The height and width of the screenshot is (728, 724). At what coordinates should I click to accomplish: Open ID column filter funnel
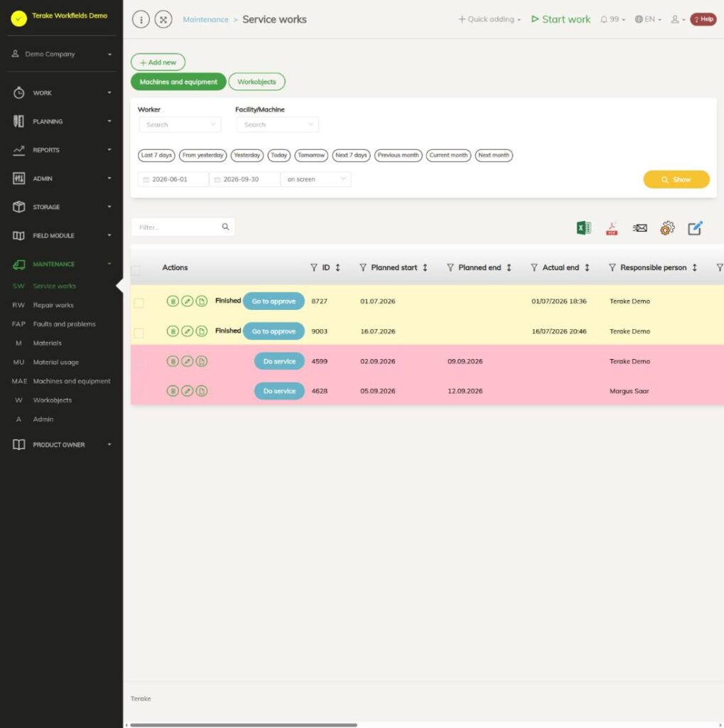point(314,267)
